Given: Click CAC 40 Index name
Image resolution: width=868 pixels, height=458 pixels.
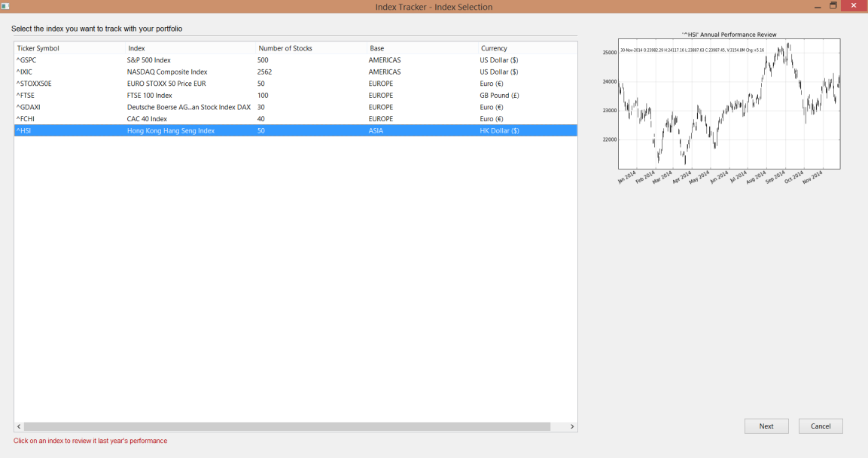Looking at the screenshot, I should pos(147,119).
